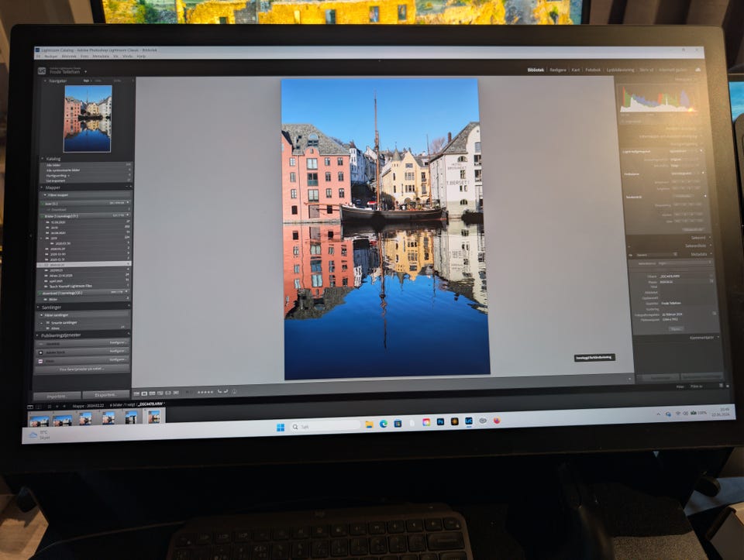
Task: Collapse the Publiseringstjenester panel
Action: point(37,335)
